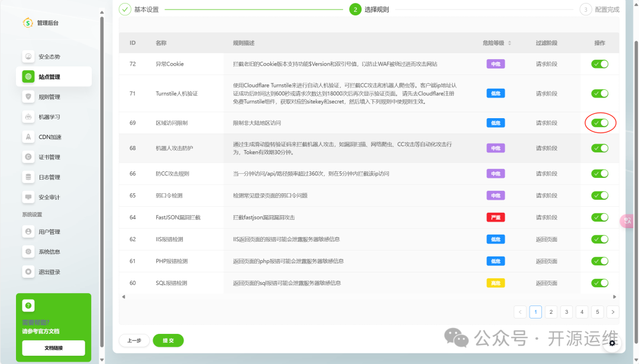The image size is (639, 364).
Task: Open 规则管理 shield icon in sidebar
Action: click(x=28, y=97)
